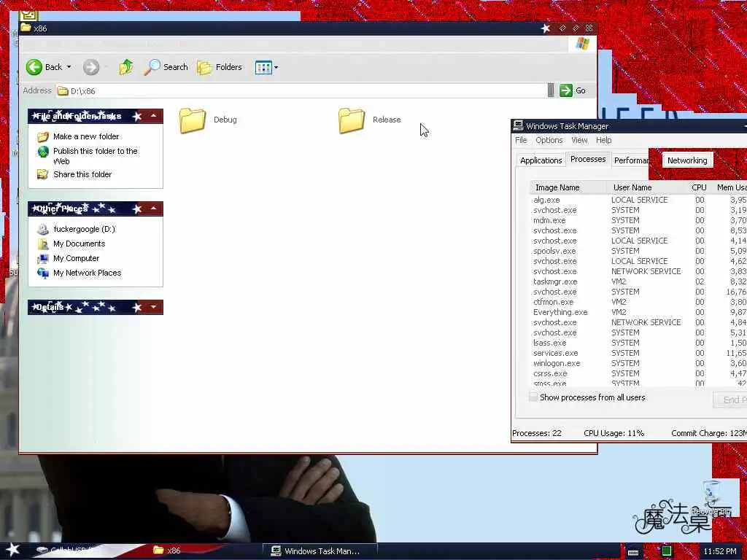Click the 11:52 PM clock
Screen dimensions: 747x560
click(x=720, y=551)
